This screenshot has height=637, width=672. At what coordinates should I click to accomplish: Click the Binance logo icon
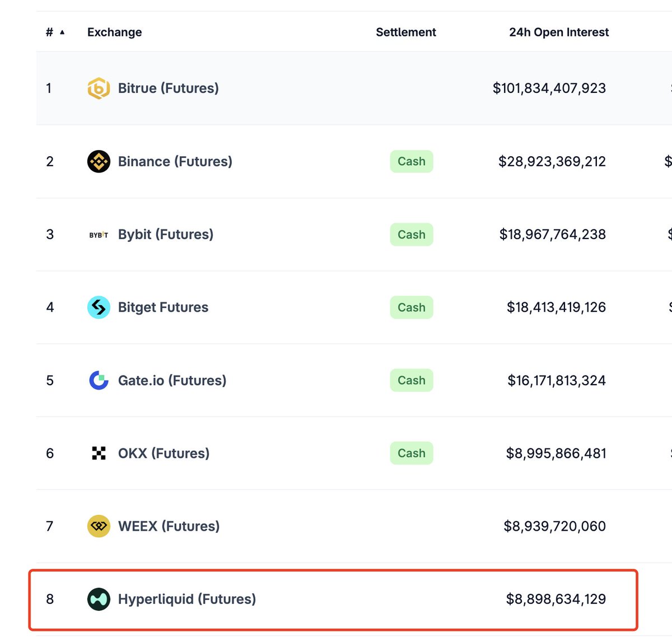click(99, 162)
